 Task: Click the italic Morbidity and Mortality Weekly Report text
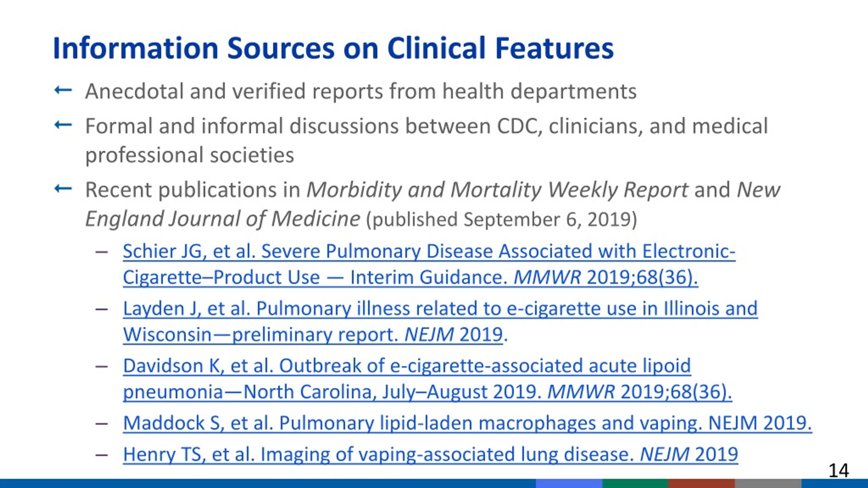(x=497, y=189)
